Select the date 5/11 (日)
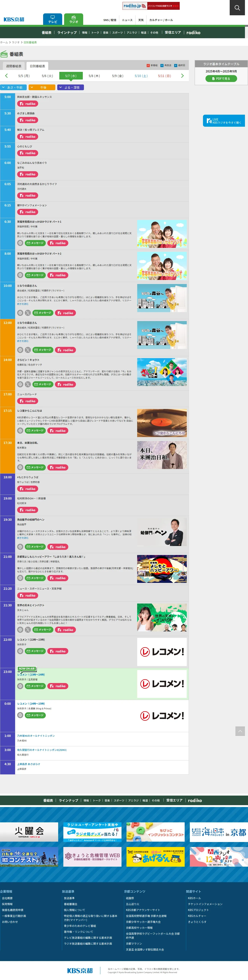The image size is (248, 980). (x=164, y=76)
